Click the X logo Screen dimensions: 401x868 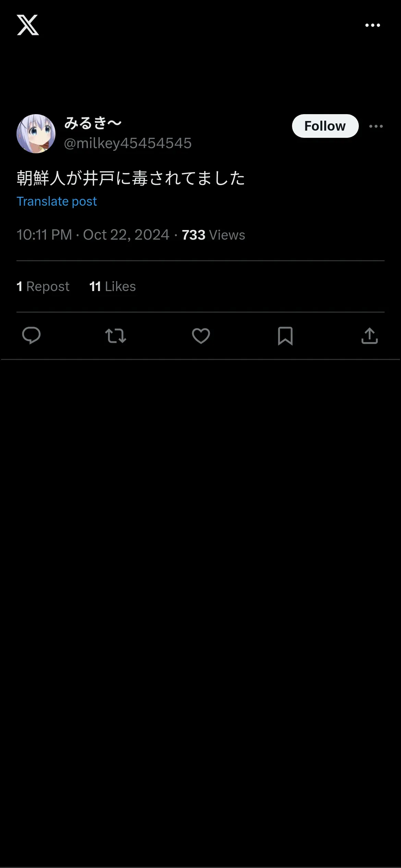pyautogui.click(x=28, y=25)
